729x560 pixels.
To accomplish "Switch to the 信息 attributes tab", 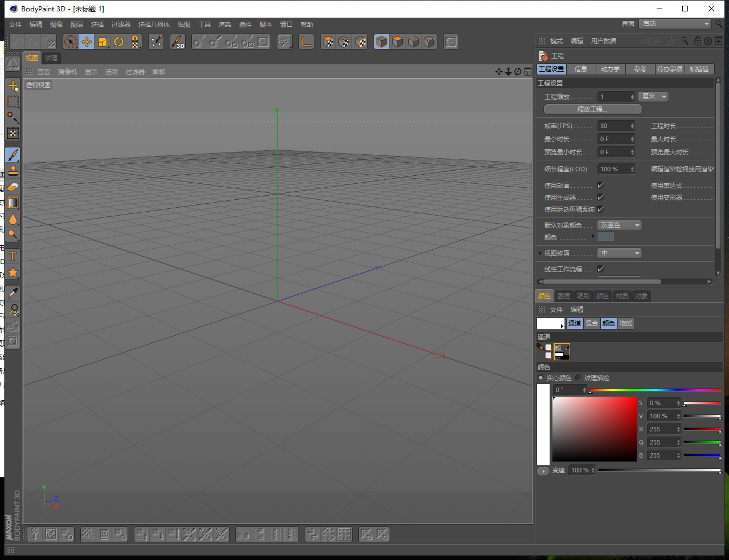I will 581,69.
